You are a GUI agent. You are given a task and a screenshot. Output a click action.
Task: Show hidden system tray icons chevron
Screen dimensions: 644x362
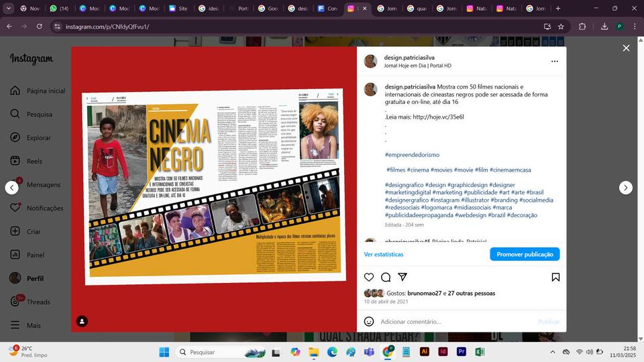(x=552, y=352)
